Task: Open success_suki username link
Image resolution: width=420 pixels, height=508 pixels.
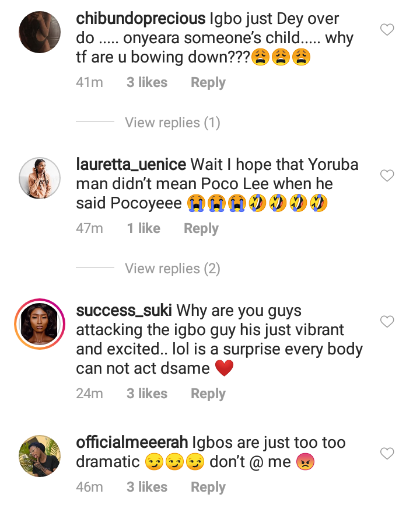Action: (x=123, y=311)
